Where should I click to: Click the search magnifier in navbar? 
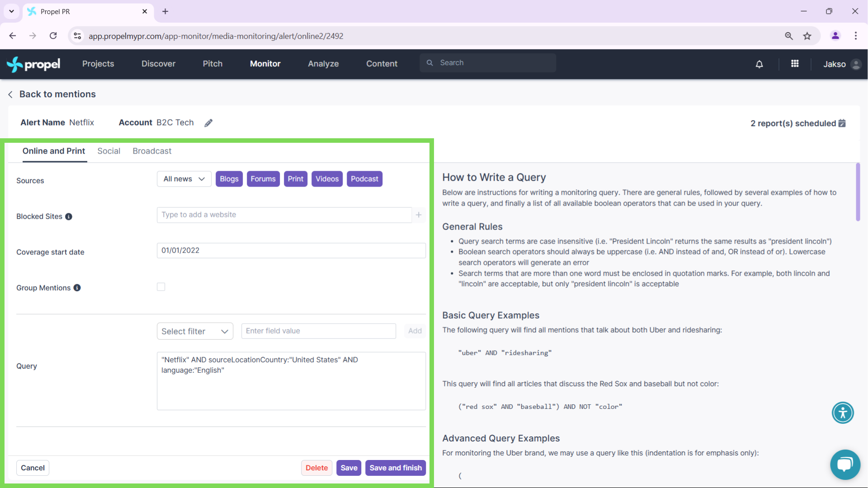click(x=430, y=63)
